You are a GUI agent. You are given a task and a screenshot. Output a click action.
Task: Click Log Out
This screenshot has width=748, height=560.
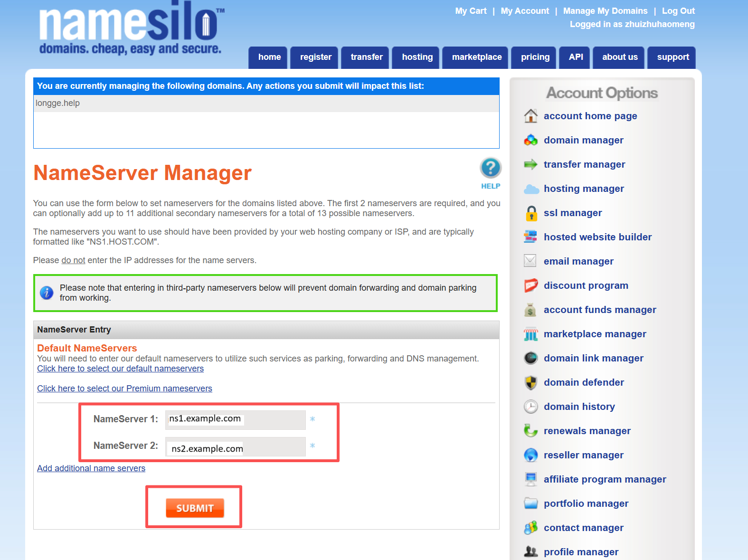[x=678, y=11]
